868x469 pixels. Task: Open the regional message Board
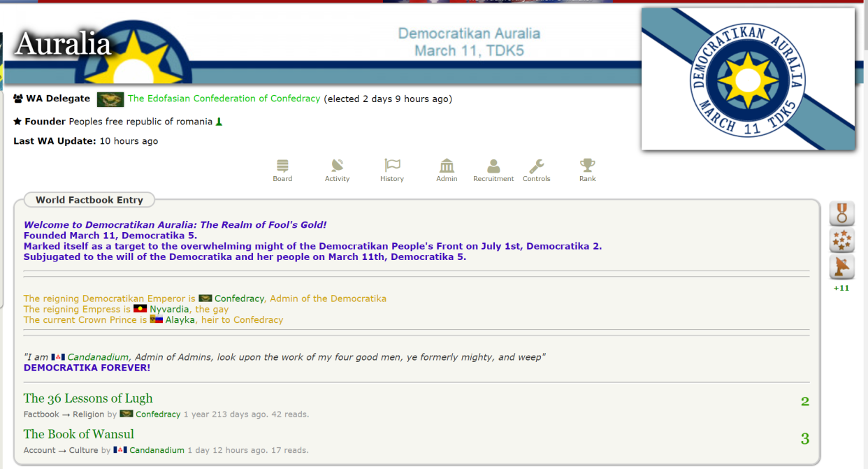[282, 170]
